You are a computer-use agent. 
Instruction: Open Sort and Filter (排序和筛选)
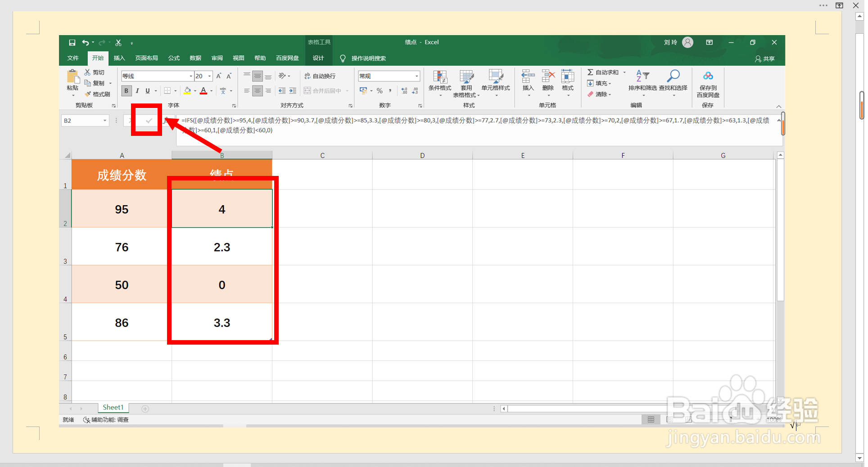643,83
